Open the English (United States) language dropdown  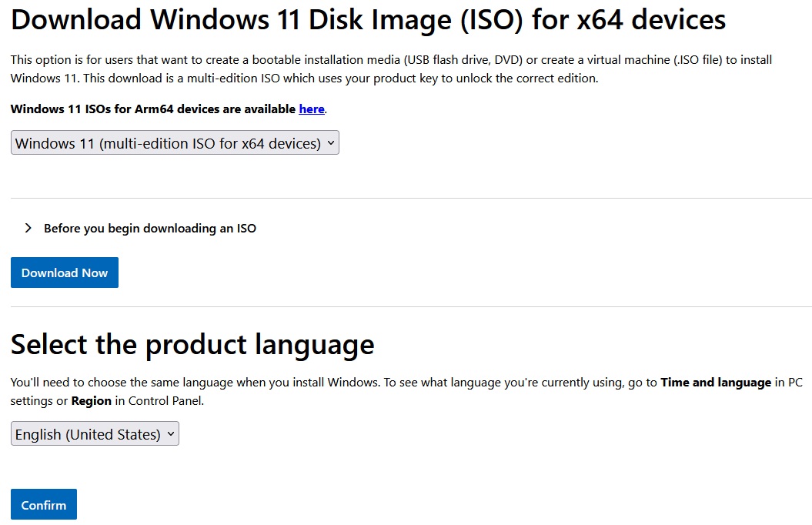[95, 434]
